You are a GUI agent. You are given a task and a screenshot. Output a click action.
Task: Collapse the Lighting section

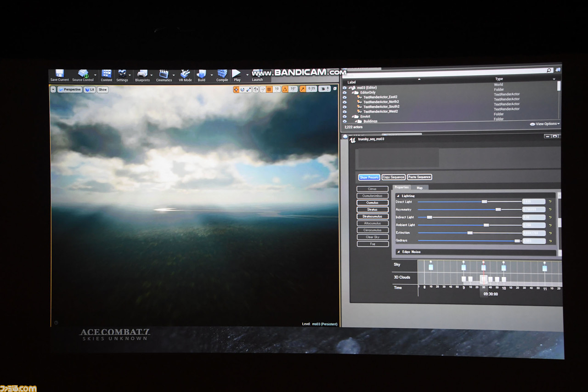398,196
